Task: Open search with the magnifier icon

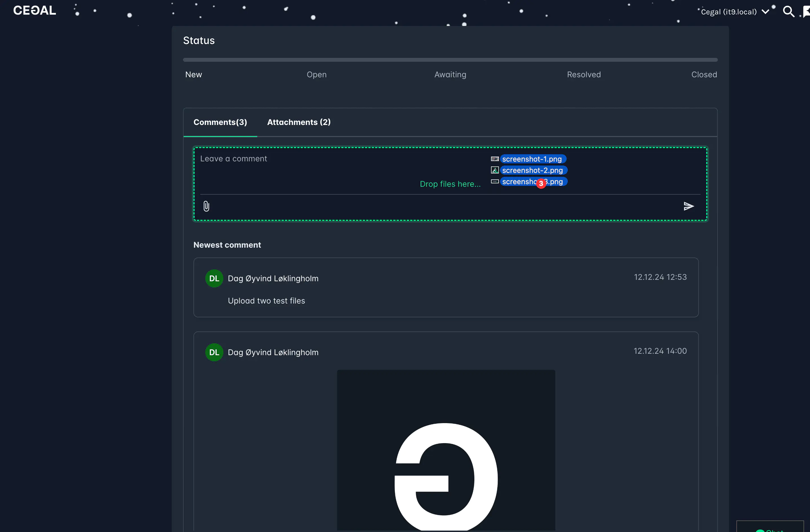Action: click(788, 12)
